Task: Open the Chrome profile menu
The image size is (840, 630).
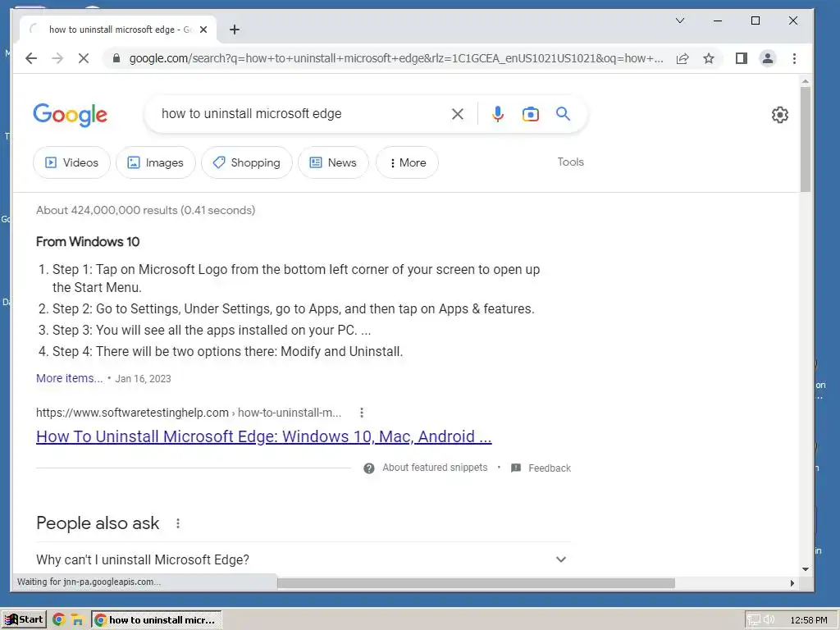Action: click(768, 58)
